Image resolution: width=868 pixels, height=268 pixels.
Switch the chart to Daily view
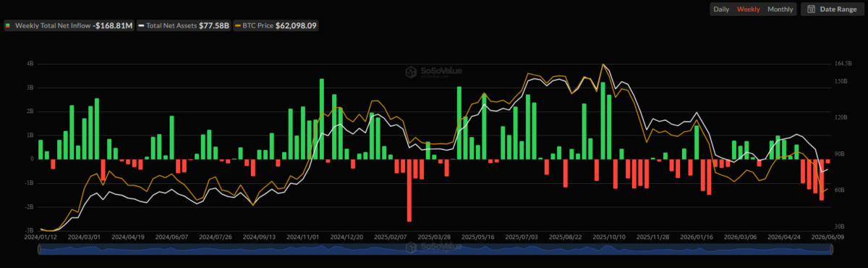(x=720, y=9)
